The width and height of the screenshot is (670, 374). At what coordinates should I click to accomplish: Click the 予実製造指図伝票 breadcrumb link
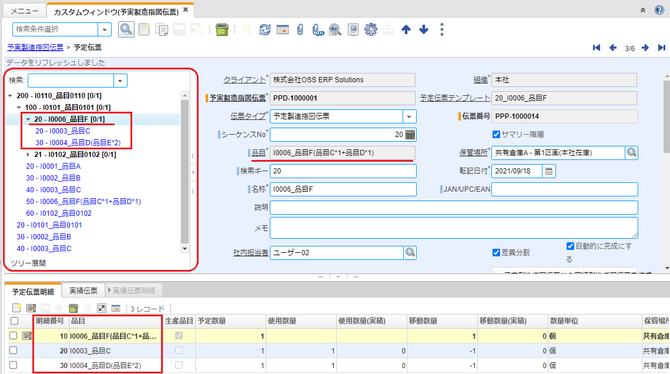tap(35, 47)
